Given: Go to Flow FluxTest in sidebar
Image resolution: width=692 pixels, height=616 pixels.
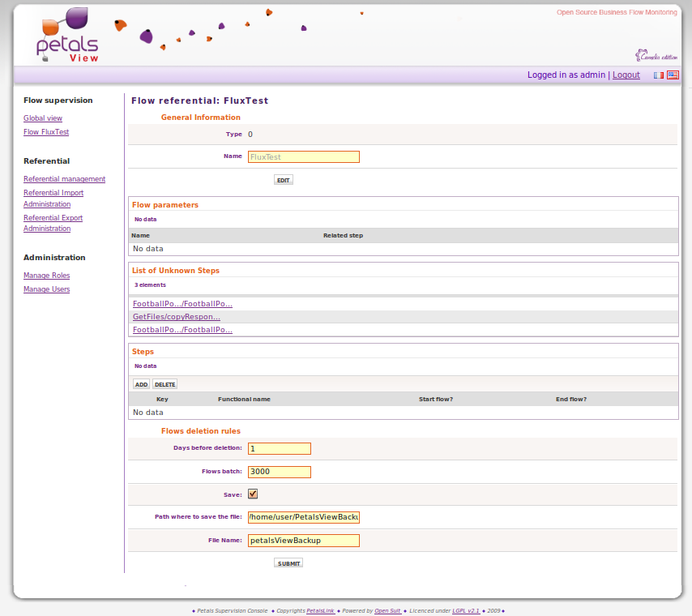Looking at the screenshot, I should 46,132.
